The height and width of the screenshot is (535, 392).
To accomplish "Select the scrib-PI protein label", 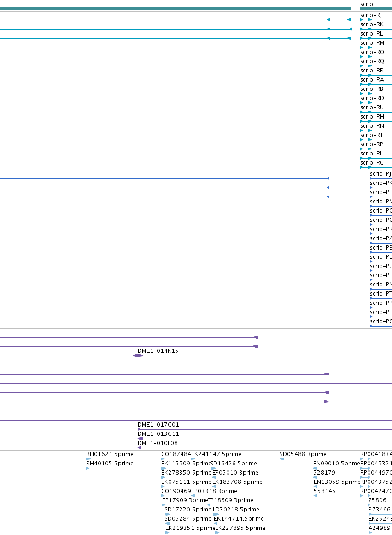I will [x=380, y=312].
